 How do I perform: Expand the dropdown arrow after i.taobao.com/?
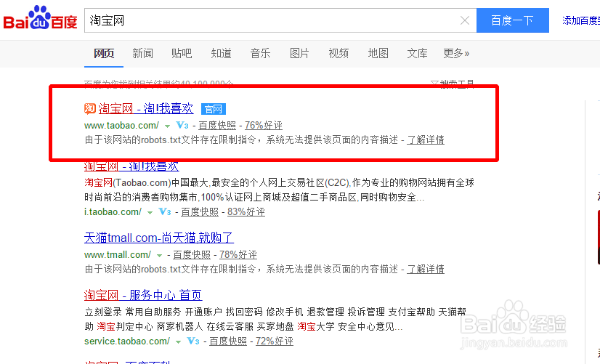[x=150, y=212]
